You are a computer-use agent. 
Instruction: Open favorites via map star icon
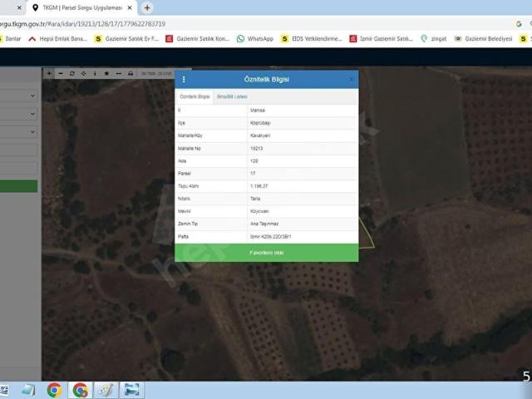point(106,73)
